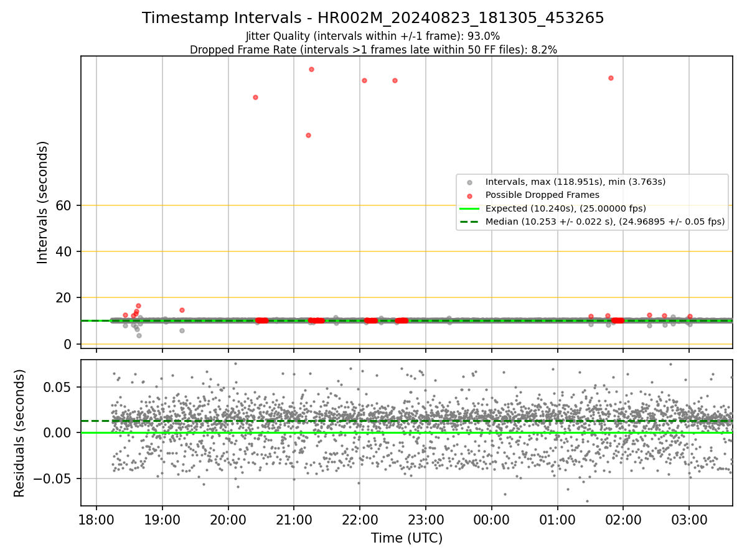Screen dimensions: 747x560
Task: Click the top red outlier point just before 02:00
Action: [x=611, y=78]
